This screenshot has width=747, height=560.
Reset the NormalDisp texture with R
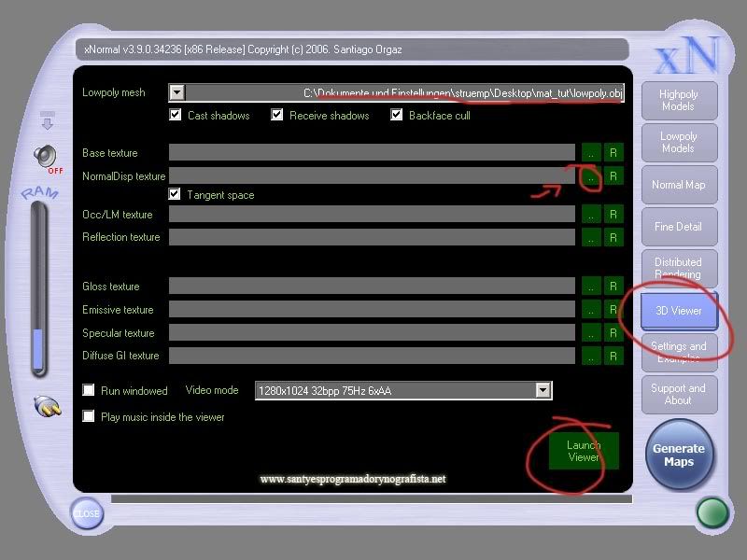(613, 176)
